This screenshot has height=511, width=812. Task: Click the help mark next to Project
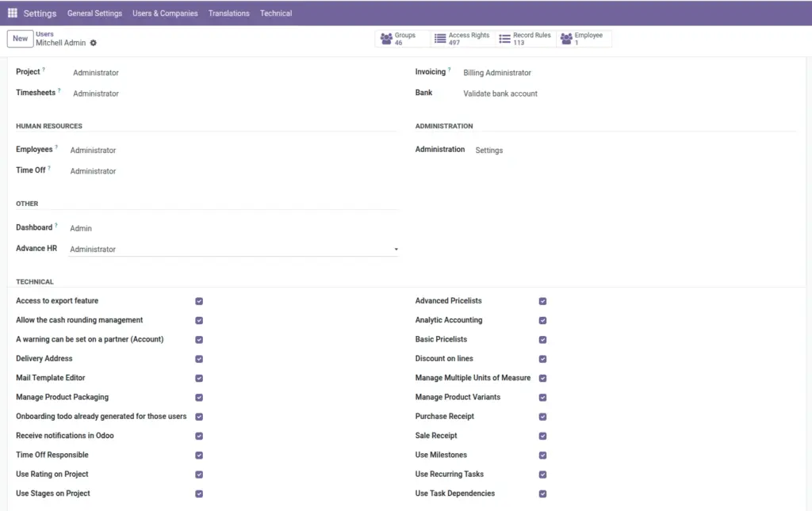tap(44, 69)
